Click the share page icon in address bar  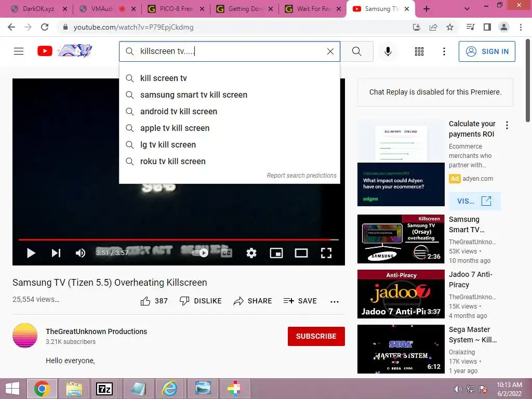[x=433, y=27]
